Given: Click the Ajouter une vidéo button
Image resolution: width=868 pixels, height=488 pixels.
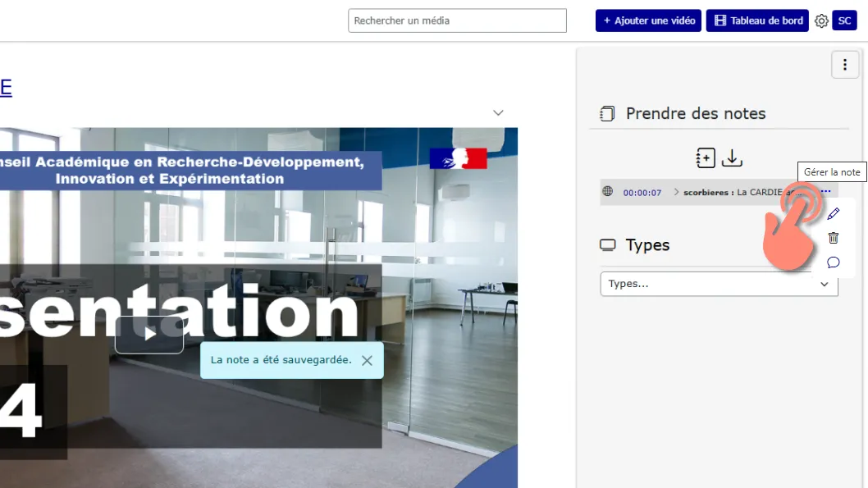Looking at the screenshot, I should coord(648,21).
